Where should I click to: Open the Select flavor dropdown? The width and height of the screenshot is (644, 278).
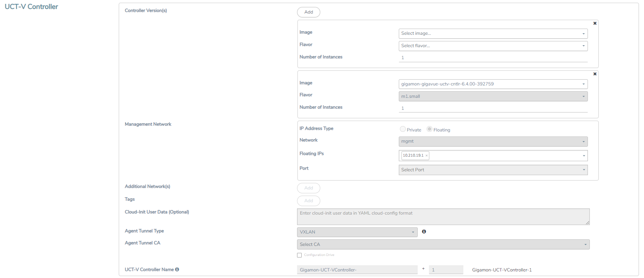(493, 46)
